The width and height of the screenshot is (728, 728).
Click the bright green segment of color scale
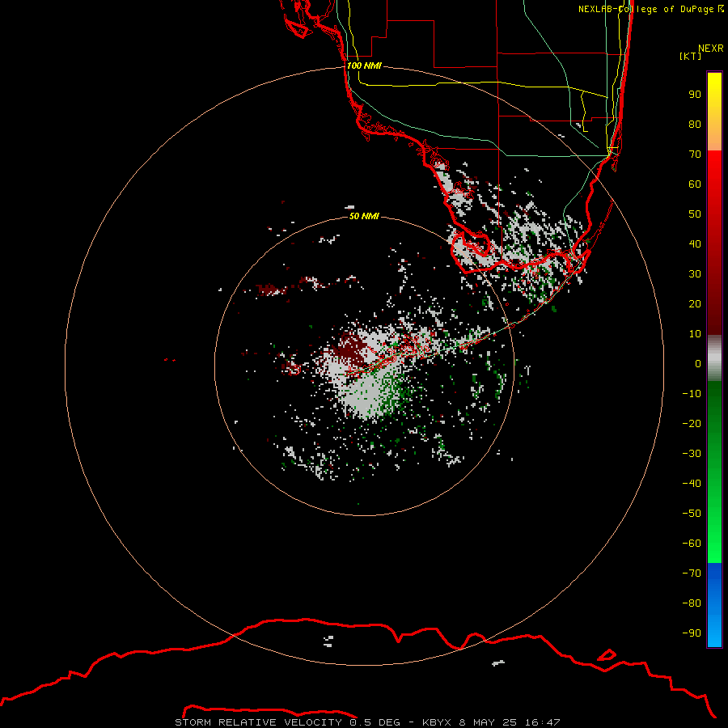point(714,472)
